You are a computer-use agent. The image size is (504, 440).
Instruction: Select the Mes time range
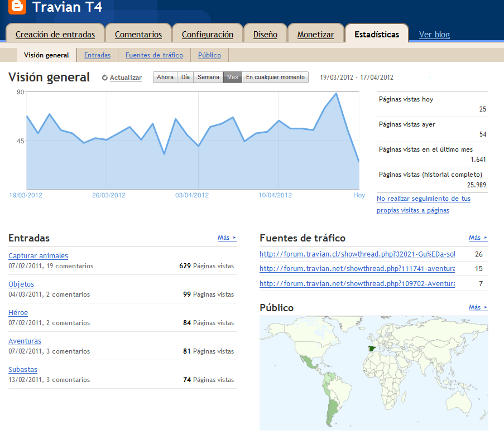[233, 77]
